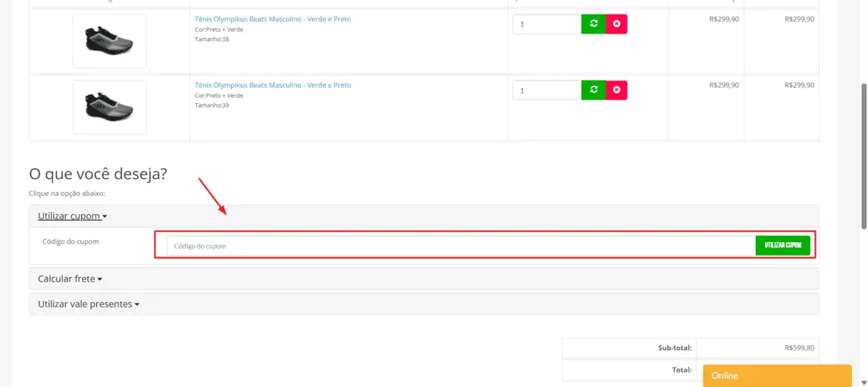Open the Online chat widget
The height and width of the screenshot is (387, 868).
[777, 376]
